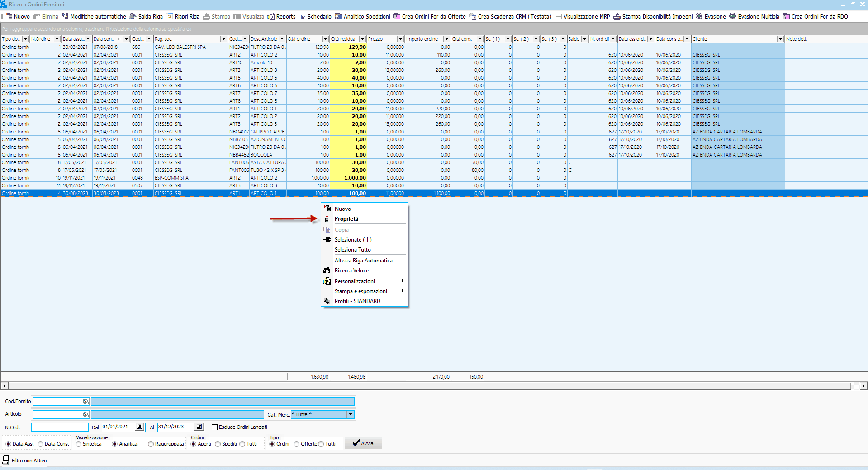
Task: Open Analitico Spedizioni icon
Action: pos(338,16)
